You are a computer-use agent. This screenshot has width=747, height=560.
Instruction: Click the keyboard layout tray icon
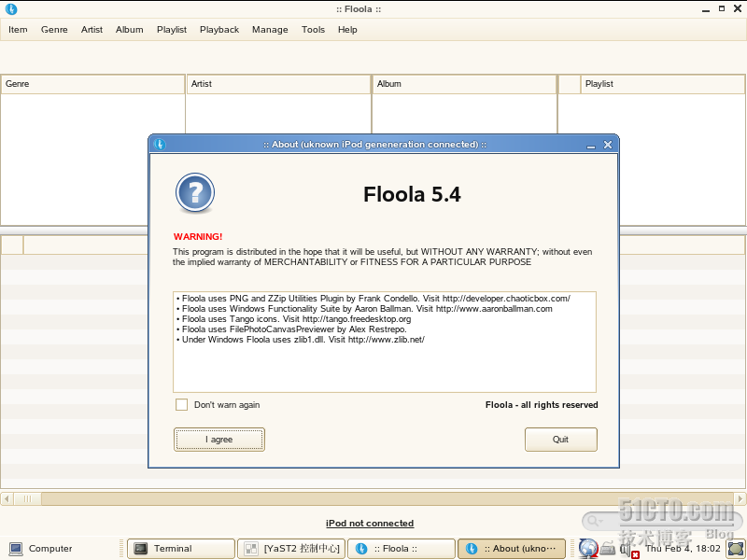coord(608,549)
